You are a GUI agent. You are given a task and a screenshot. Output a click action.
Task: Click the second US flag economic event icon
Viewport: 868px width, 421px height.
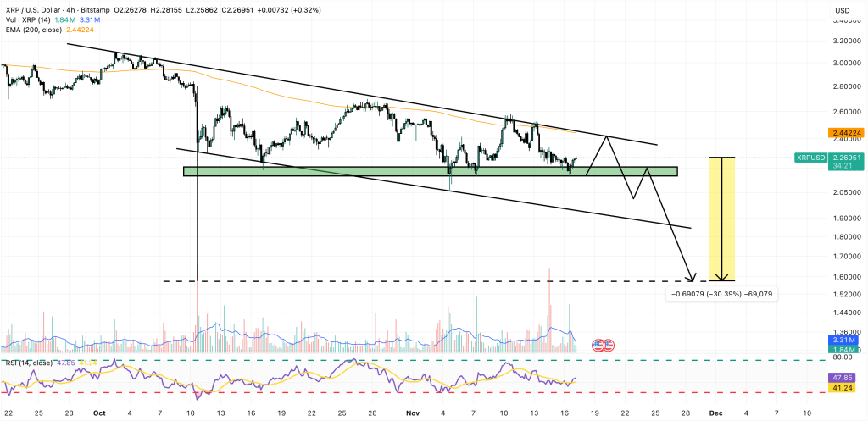608,345
